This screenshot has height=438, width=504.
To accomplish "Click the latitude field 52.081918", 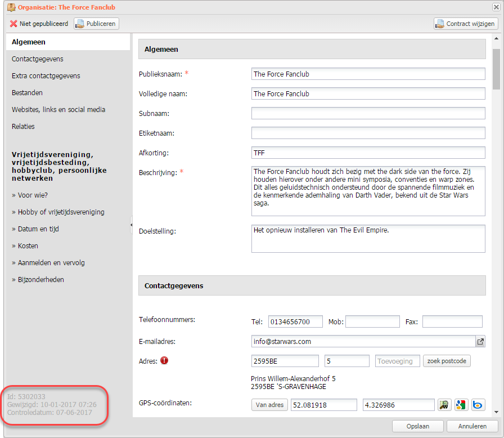I will point(323,405).
